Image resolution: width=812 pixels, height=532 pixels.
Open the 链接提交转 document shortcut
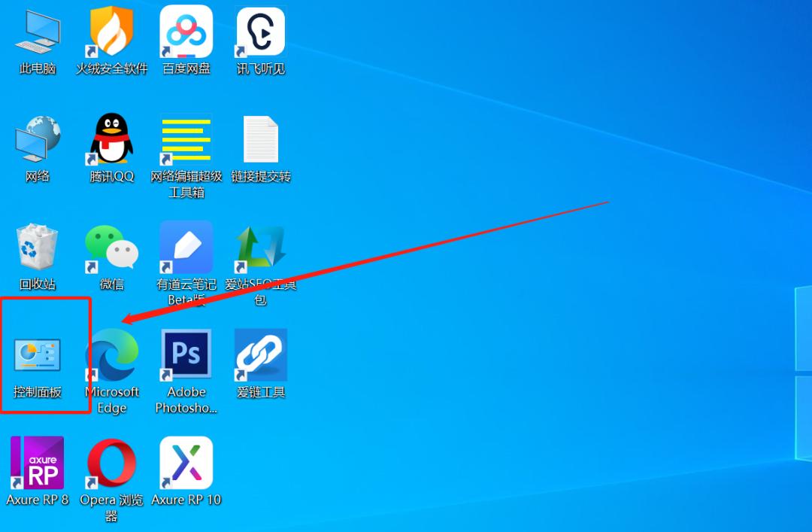tap(259, 139)
